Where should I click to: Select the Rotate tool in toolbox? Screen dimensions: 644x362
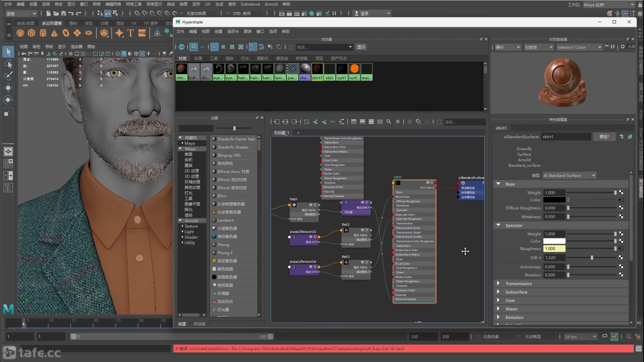[x=8, y=100]
